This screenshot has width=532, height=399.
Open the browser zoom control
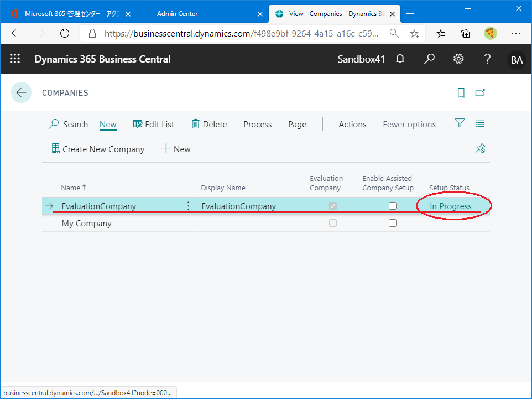[x=394, y=33]
